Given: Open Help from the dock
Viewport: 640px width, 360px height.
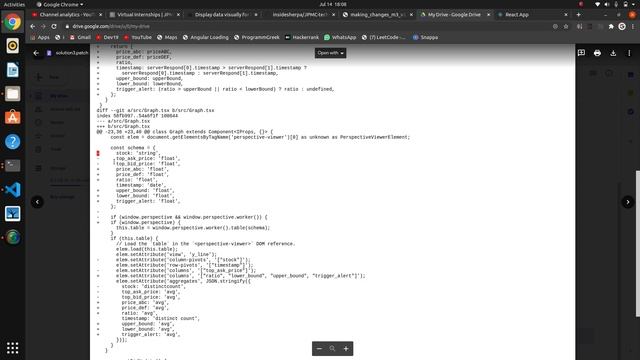Looking at the screenshot, I should tap(12, 142).
